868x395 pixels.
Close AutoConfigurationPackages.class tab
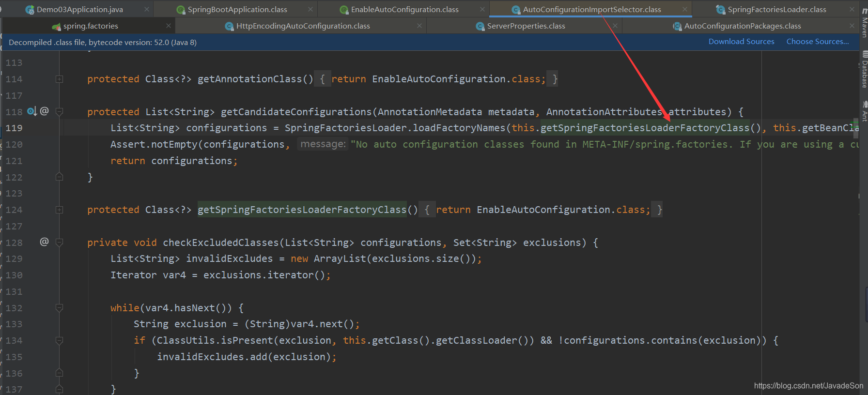point(852,26)
